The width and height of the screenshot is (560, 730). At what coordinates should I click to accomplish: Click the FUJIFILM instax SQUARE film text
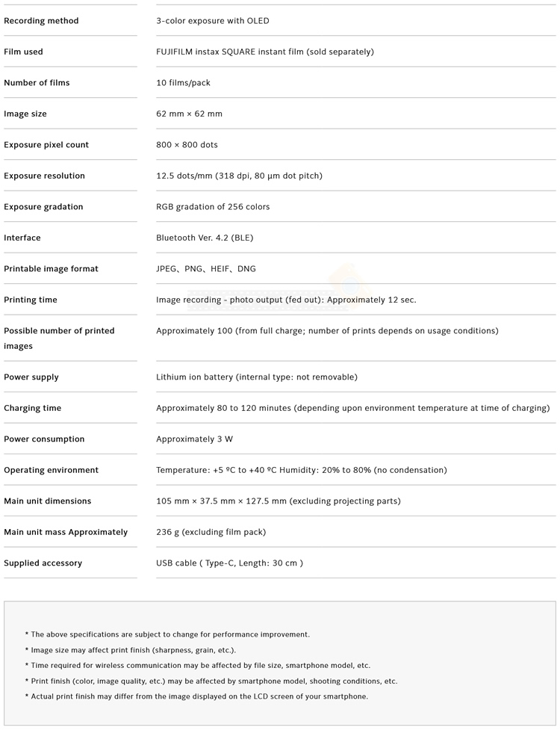click(264, 52)
